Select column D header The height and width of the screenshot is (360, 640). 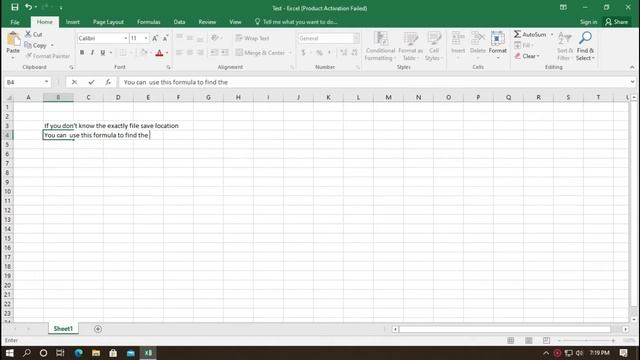pos(118,97)
